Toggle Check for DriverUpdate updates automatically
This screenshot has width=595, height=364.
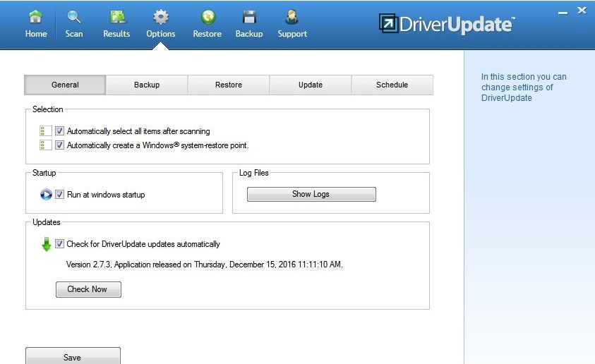[59, 243]
